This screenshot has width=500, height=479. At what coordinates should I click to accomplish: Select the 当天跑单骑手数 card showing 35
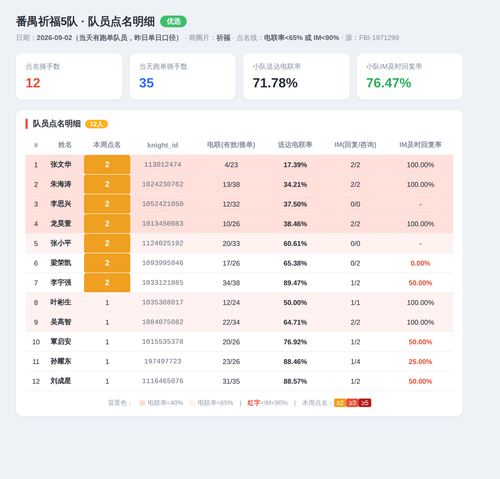[x=183, y=76]
